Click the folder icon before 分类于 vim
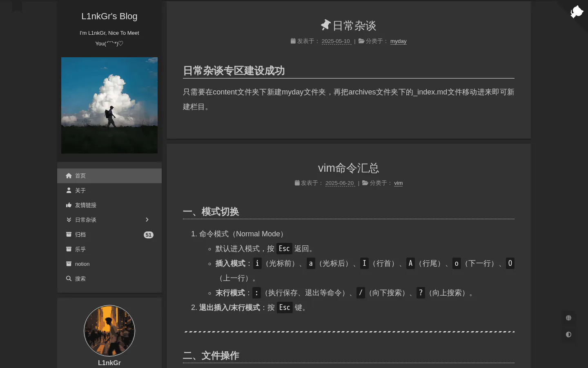The image size is (588, 368). (365, 183)
